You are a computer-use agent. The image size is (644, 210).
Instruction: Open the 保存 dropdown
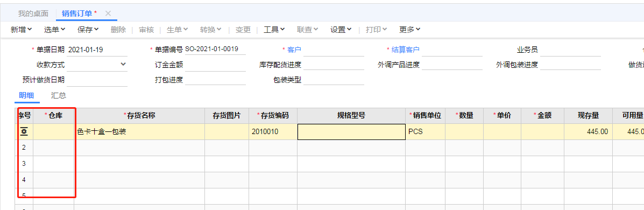[88, 30]
